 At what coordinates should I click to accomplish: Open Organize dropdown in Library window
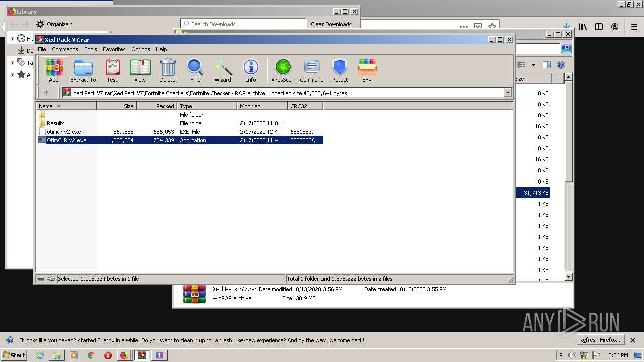click(x=54, y=24)
